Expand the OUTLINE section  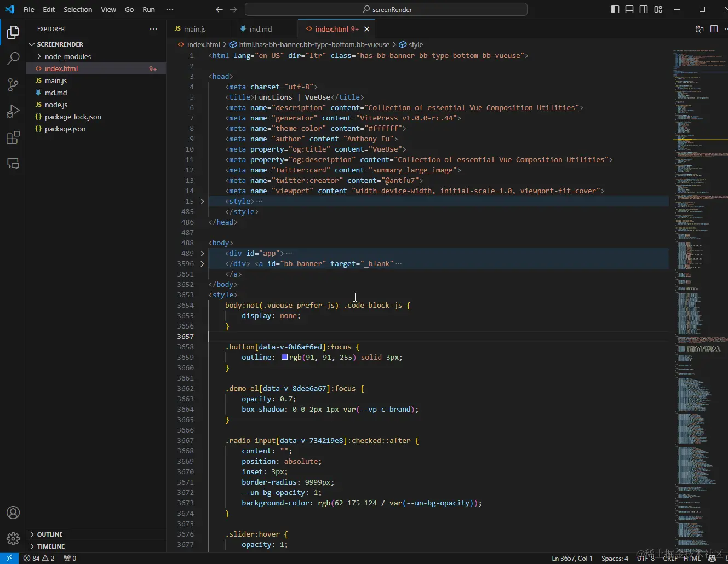[x=50, y=534]
